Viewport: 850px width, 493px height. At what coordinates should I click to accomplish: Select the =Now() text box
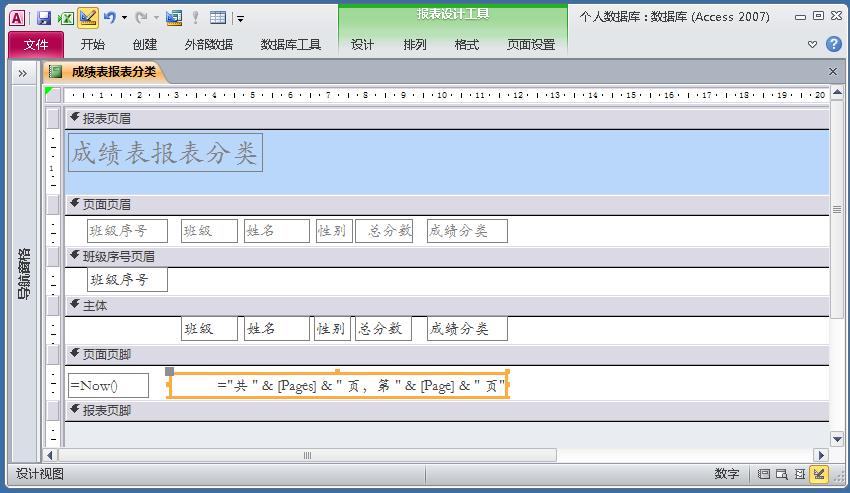pyautogui.click(x=108, y=386)
